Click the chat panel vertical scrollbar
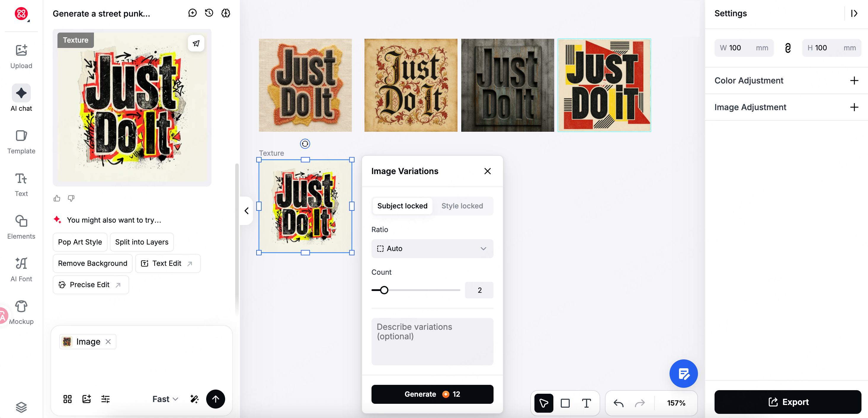This screenshot has width=868, height=418. coord(236,239)
